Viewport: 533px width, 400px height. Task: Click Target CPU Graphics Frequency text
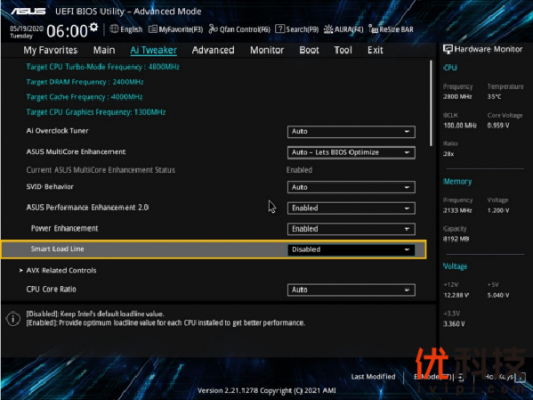(x=96, y=112)
